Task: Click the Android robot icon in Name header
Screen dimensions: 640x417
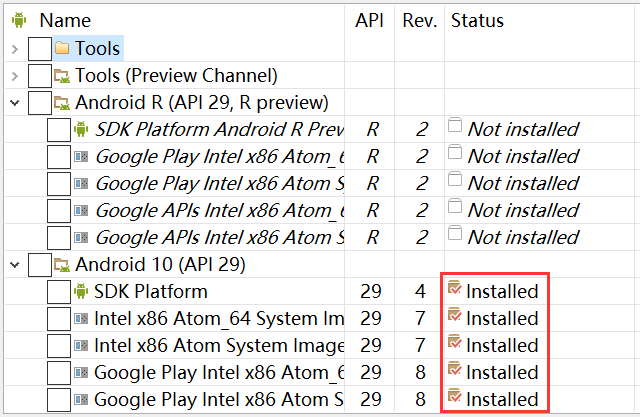Action: click(19, 21)
